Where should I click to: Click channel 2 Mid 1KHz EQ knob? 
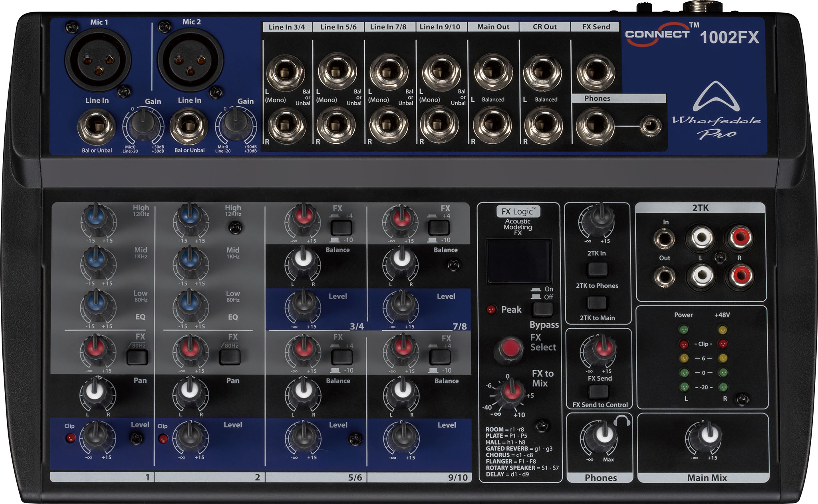pos(191,262)
